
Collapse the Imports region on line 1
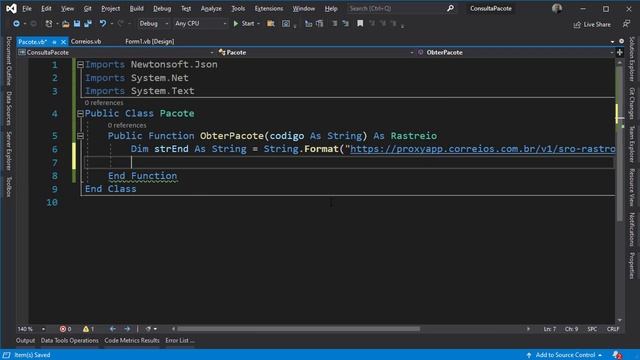coord(80,64)
